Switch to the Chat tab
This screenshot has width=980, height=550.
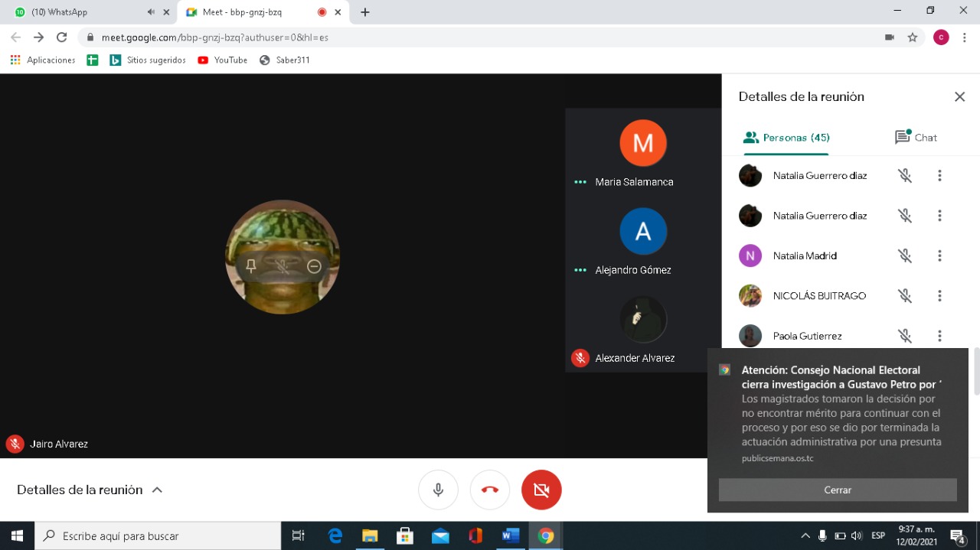pos(916,138)
